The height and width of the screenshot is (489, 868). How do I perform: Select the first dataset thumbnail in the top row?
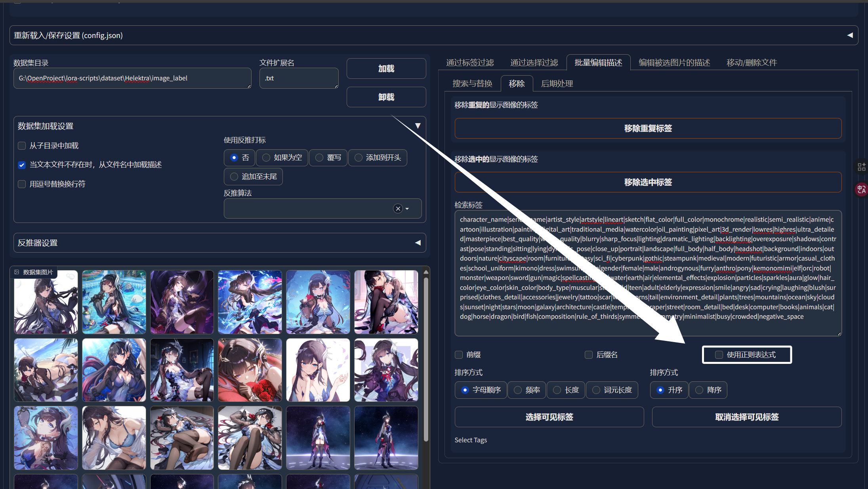click(x=46, y=302)
